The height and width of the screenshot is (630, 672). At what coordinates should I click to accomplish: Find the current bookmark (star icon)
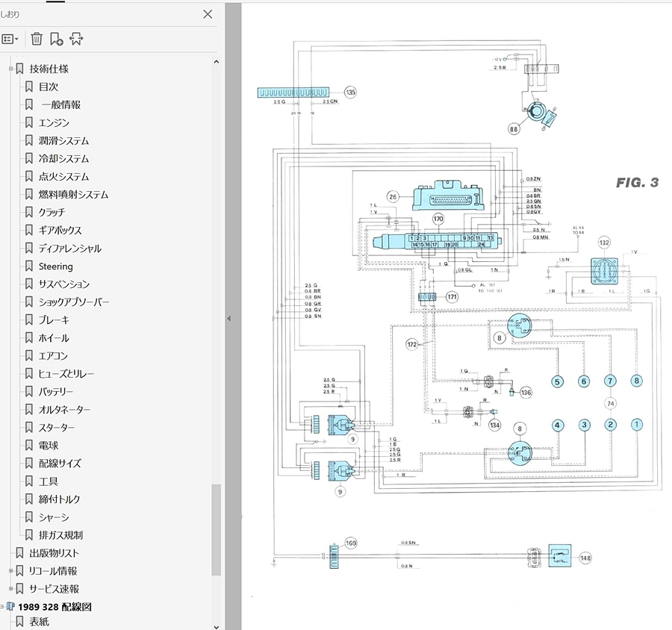pos(76,39)
